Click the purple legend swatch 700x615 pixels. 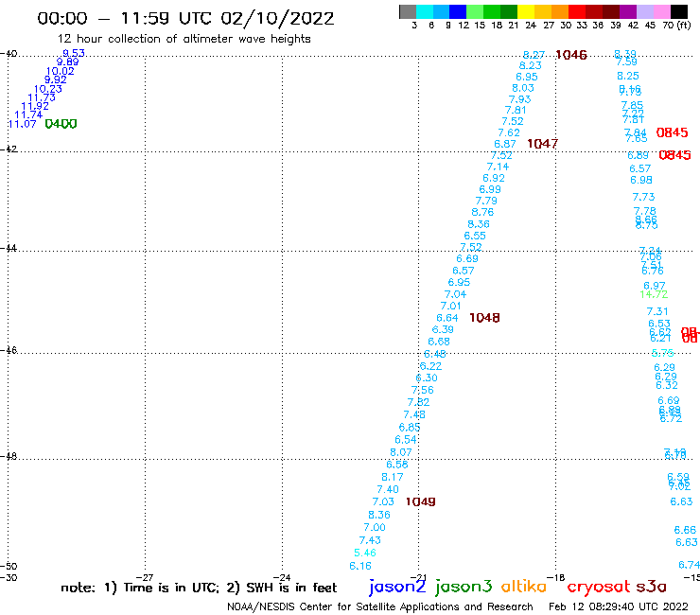628,12
